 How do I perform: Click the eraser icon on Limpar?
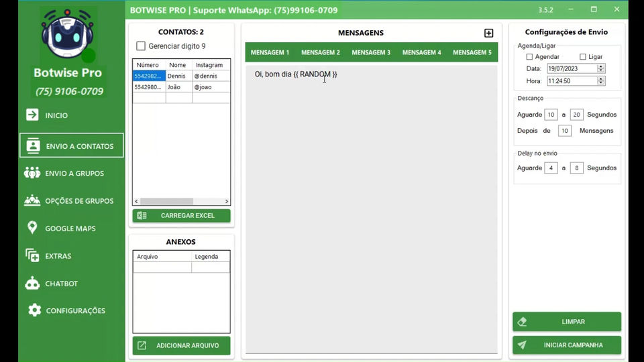click(x=522, y=322)
